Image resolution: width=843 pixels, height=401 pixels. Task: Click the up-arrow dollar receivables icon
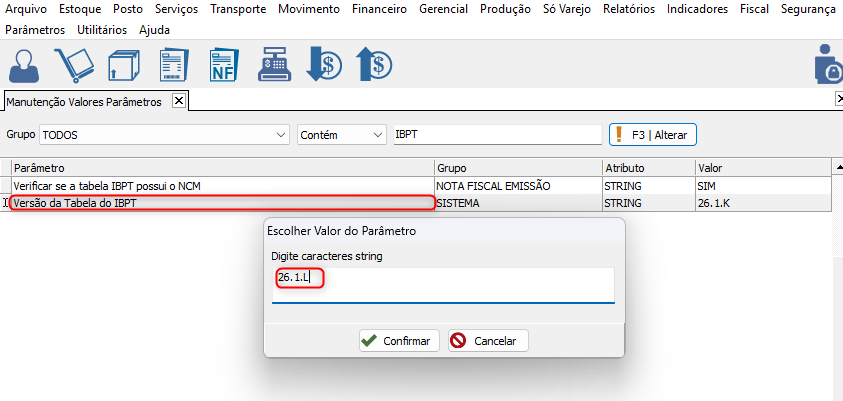(x=374, y=65)
